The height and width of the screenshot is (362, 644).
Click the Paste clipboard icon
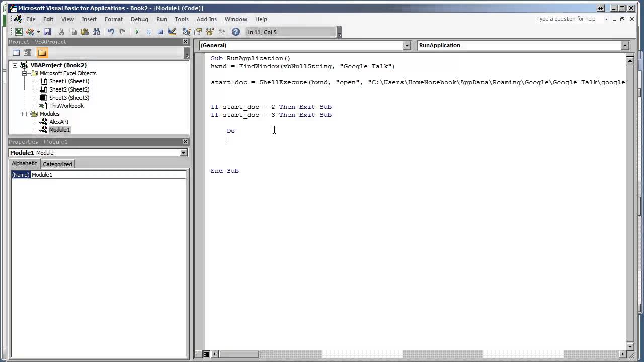[85, 32]
